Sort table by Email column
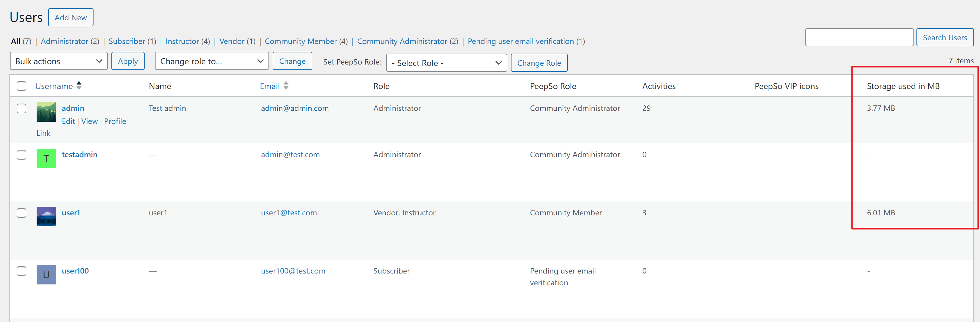Screen dimensions: 980x322 pos(270,86)
